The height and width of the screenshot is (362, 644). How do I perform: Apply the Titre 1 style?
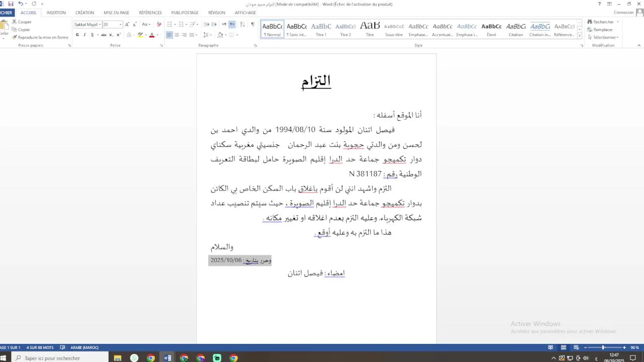321,30
